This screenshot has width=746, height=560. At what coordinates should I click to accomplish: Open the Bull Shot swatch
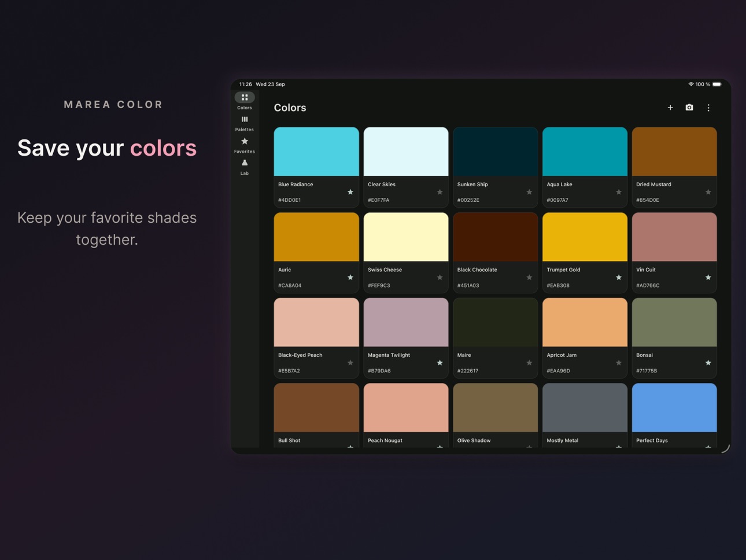[x=316, y=407]
